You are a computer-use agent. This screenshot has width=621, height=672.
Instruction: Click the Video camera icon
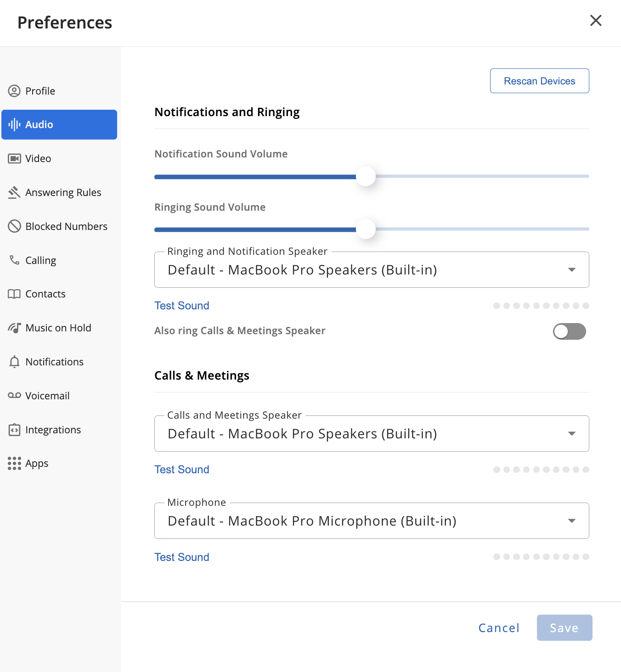[14, 158]
